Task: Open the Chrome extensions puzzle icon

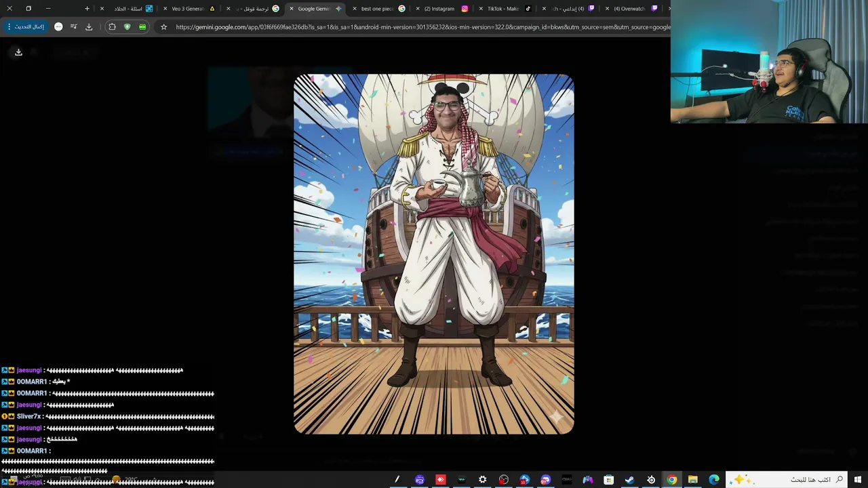Action: (x=112, y=26)
